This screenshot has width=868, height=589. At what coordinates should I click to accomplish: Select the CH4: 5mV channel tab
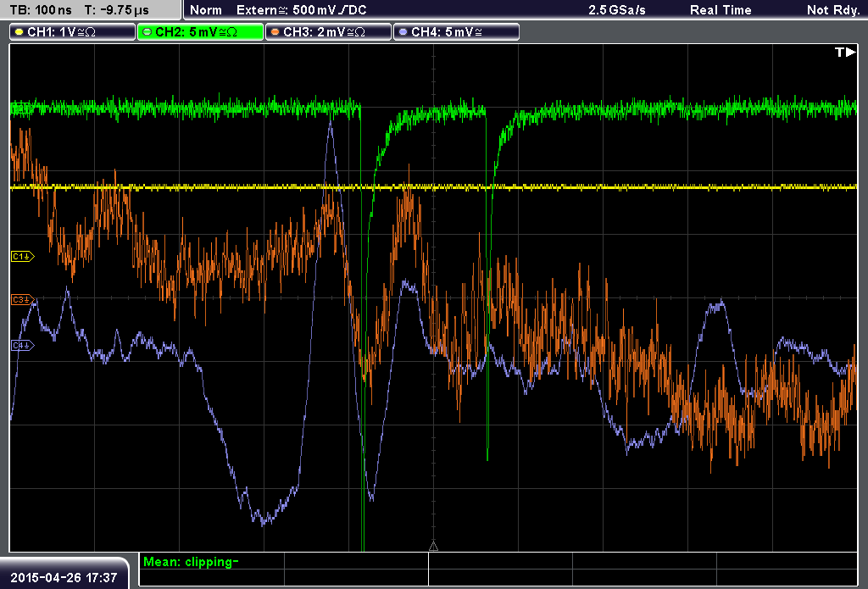[456, 32]
